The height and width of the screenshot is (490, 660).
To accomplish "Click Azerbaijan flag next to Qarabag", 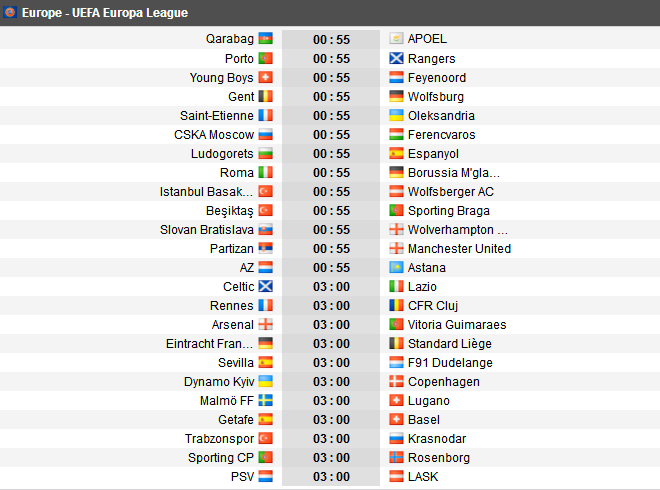I will [265, 38].
